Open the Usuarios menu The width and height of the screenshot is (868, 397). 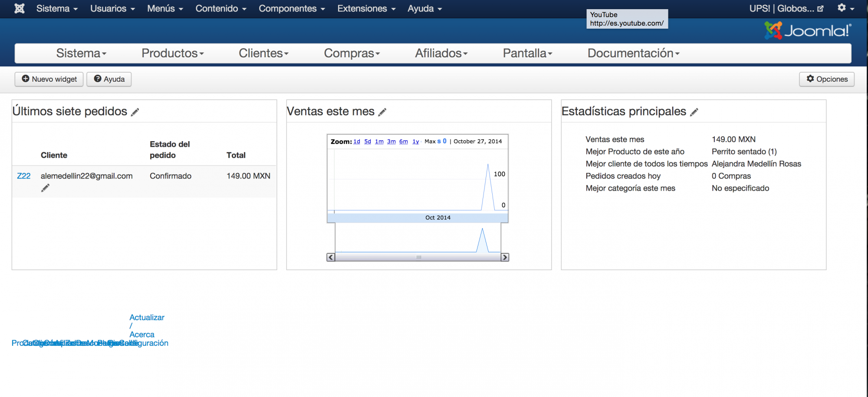112,8
